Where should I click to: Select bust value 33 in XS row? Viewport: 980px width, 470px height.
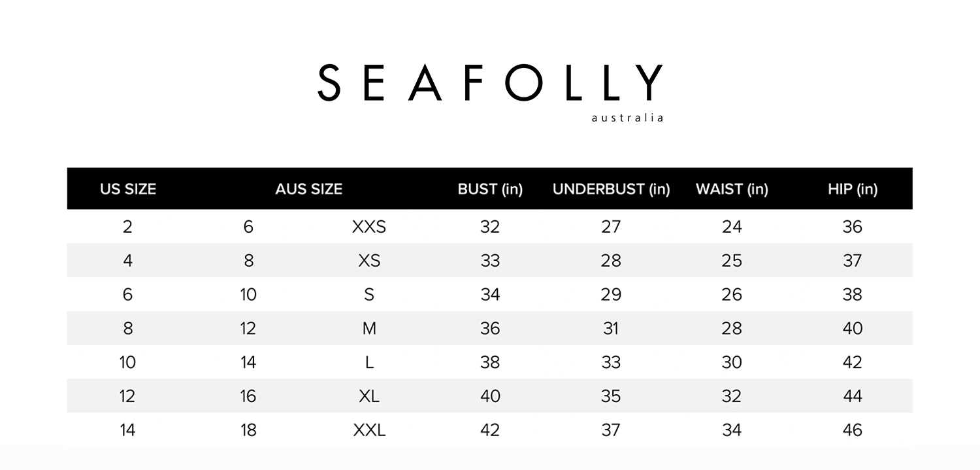490,261
